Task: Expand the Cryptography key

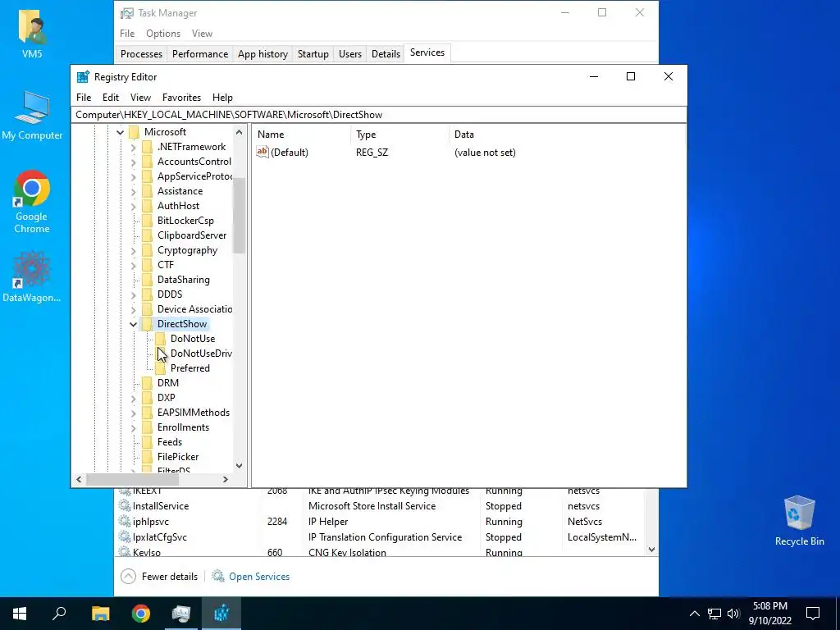Action: tap(134, 250)
